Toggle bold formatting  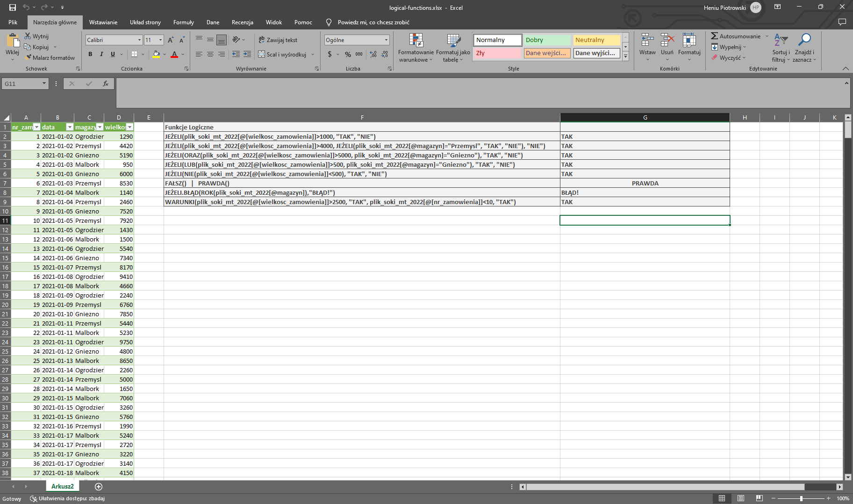[90, 54]
